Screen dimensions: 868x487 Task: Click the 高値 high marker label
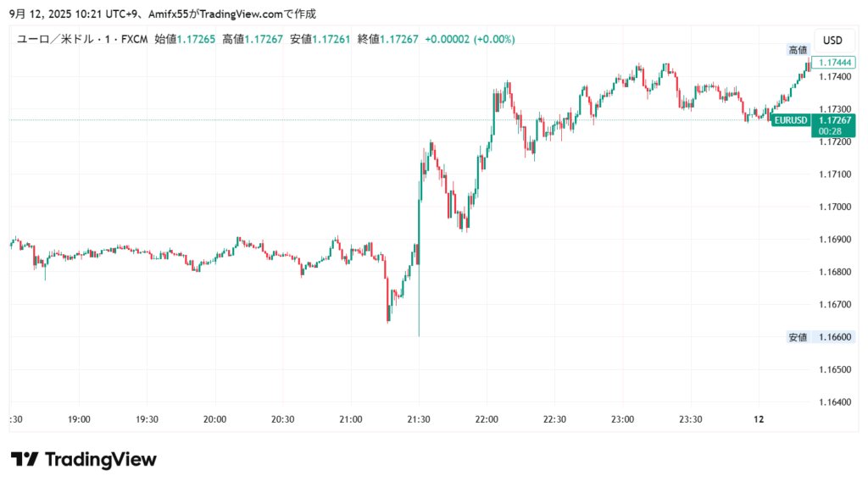[x=798, y=51]
